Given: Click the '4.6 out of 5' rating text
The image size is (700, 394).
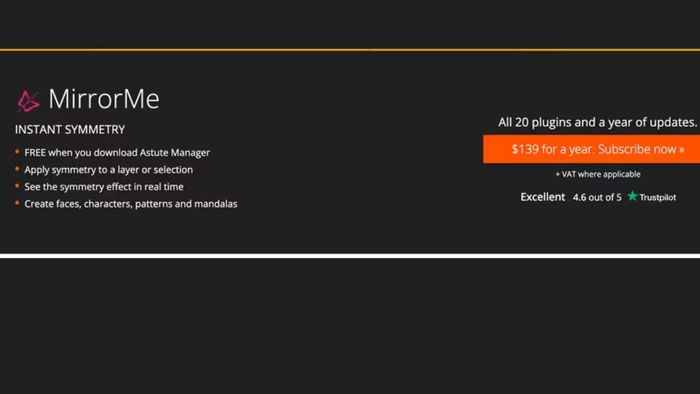Looking at the screenshot, I should pos(597,197).
